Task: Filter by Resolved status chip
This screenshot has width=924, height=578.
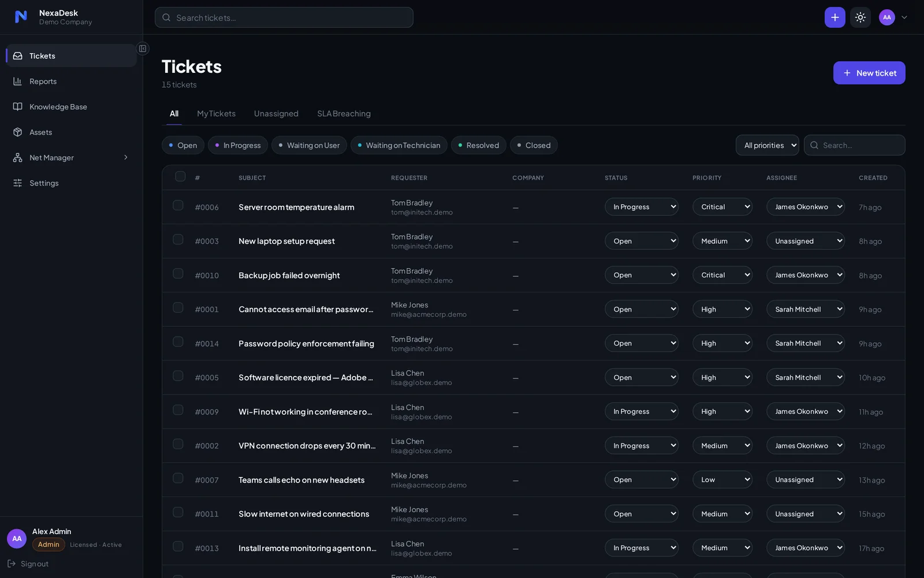Action: (x=479, y=145)
